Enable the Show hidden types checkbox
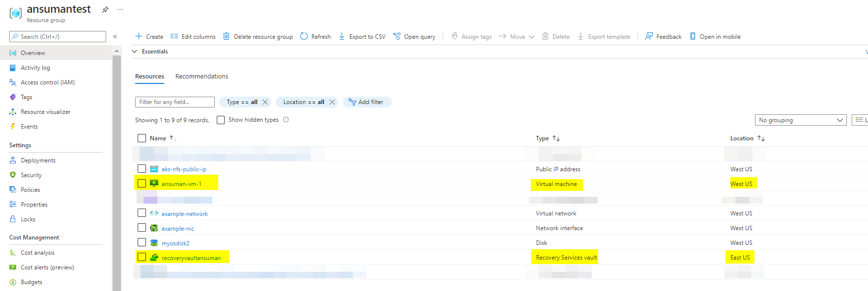 point(221,120)
